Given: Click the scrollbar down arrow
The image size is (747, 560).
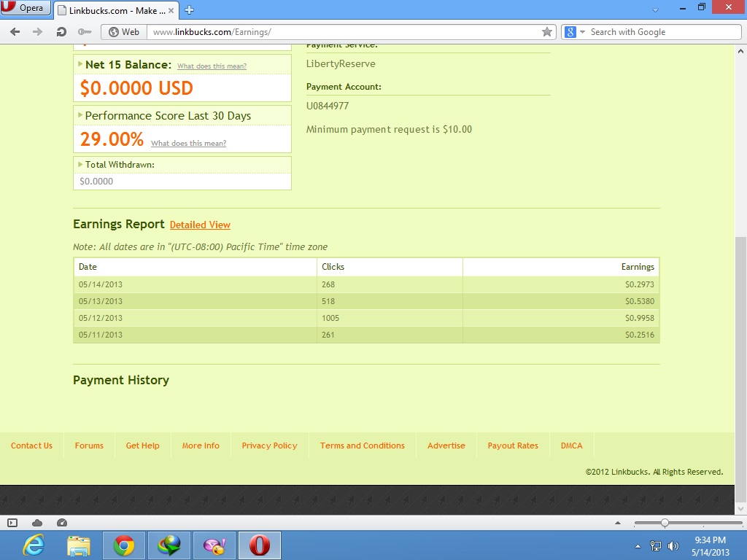Looking at the screenshot, I should [741, 509].
